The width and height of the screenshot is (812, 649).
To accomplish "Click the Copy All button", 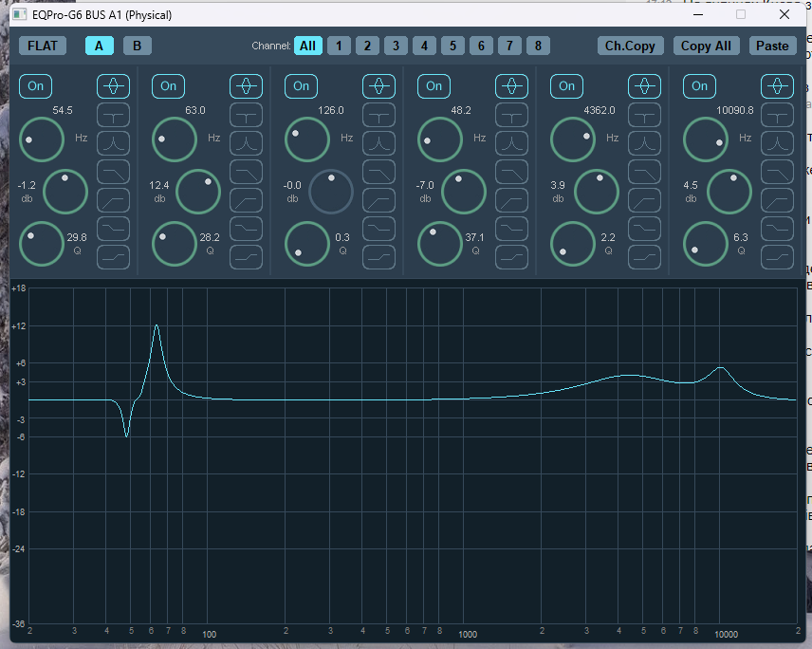I will 706,46.
